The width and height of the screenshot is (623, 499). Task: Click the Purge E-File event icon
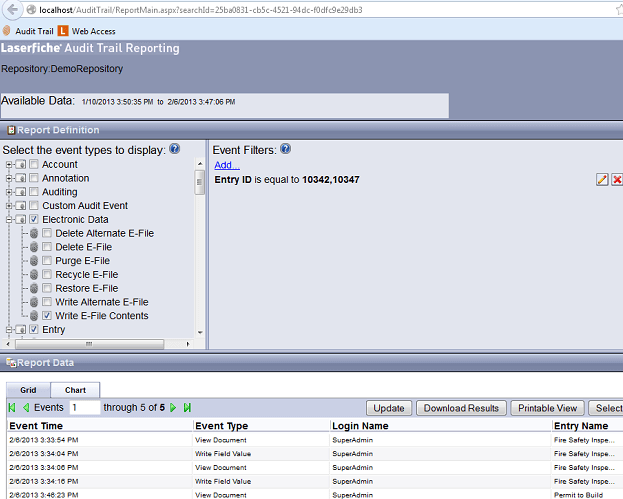34,261
